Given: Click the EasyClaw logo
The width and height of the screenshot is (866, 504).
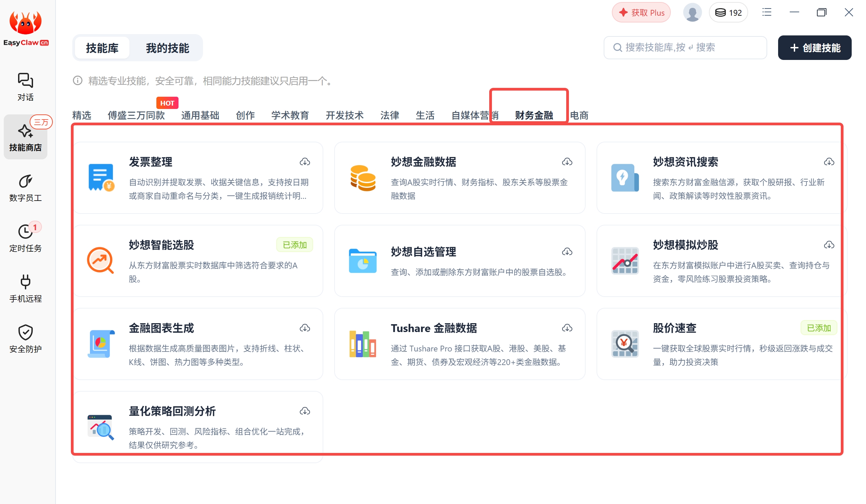Looking at the screenshot, I should (26, 29).
